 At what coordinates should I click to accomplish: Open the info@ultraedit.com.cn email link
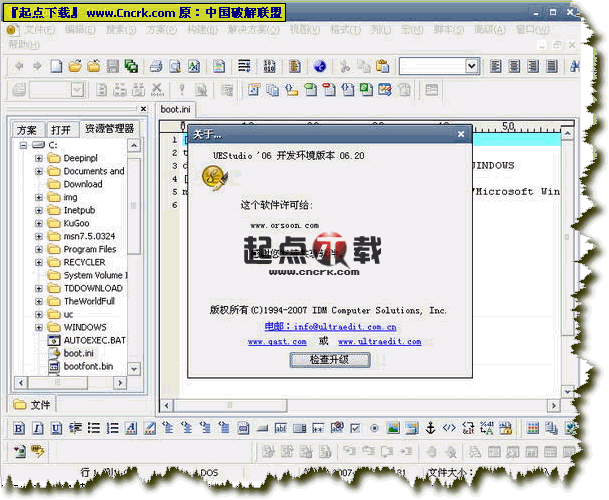click(x=331, y=327)
